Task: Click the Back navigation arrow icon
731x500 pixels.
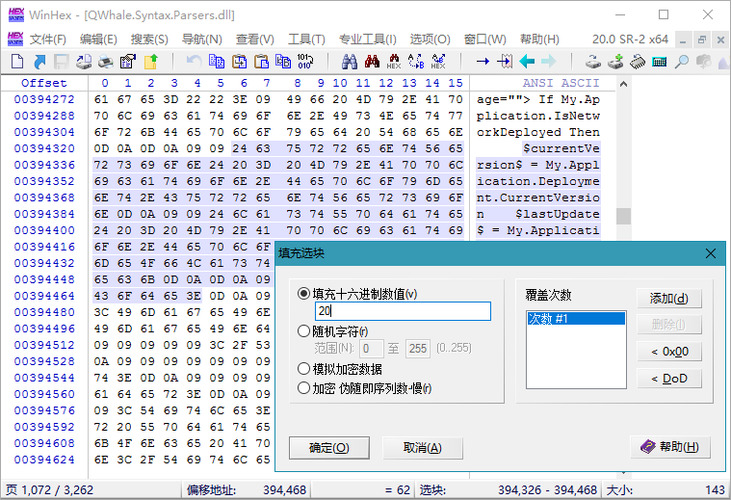Action: click(x=528, y=61)
